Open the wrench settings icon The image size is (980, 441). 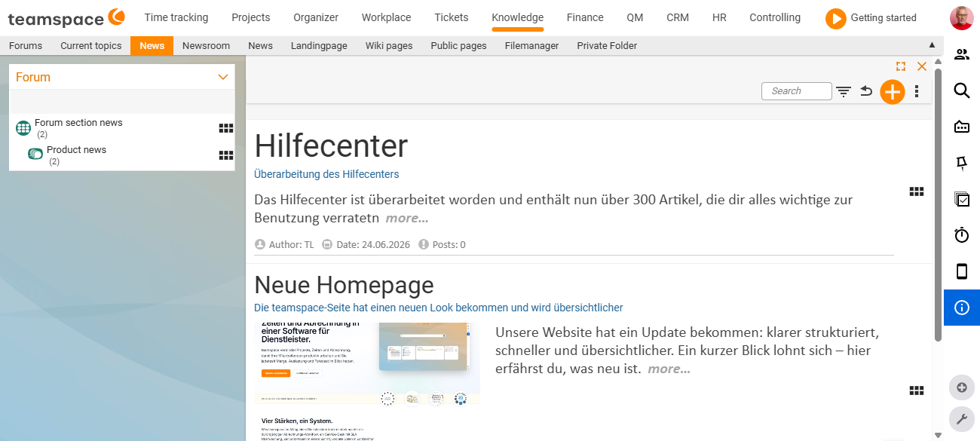tap(961, 418)
